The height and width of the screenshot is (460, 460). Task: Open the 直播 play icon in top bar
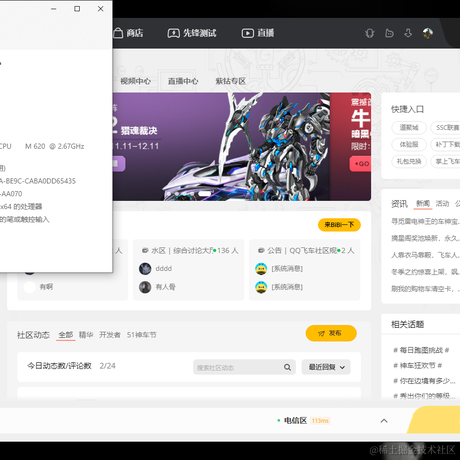(x=247, y=33)
